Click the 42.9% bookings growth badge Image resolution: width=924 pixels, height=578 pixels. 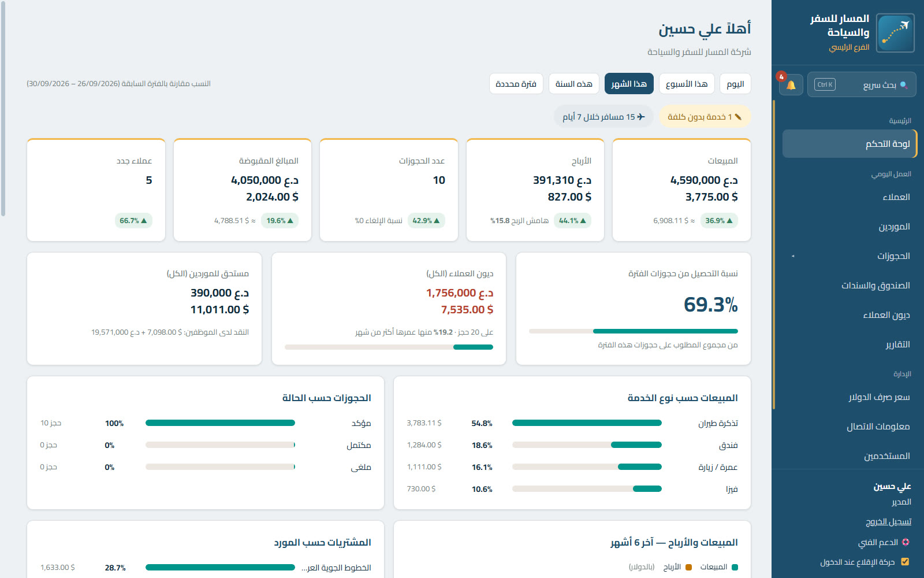click(x=426, y=220)
